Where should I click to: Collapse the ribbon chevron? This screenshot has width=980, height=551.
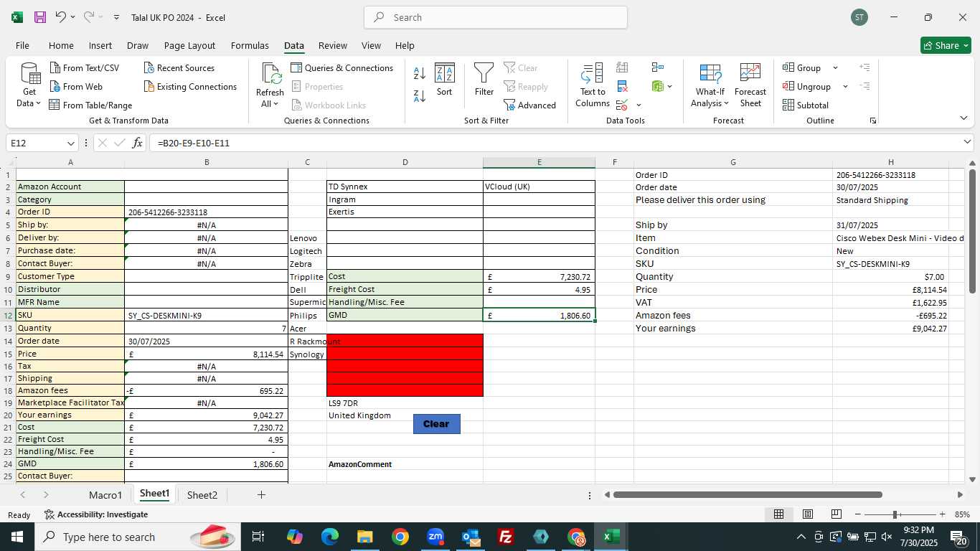pos(963,118)
